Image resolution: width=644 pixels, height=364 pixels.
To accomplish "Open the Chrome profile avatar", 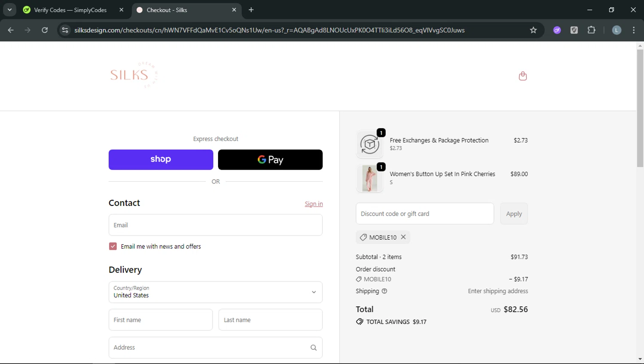I will 617,30.
